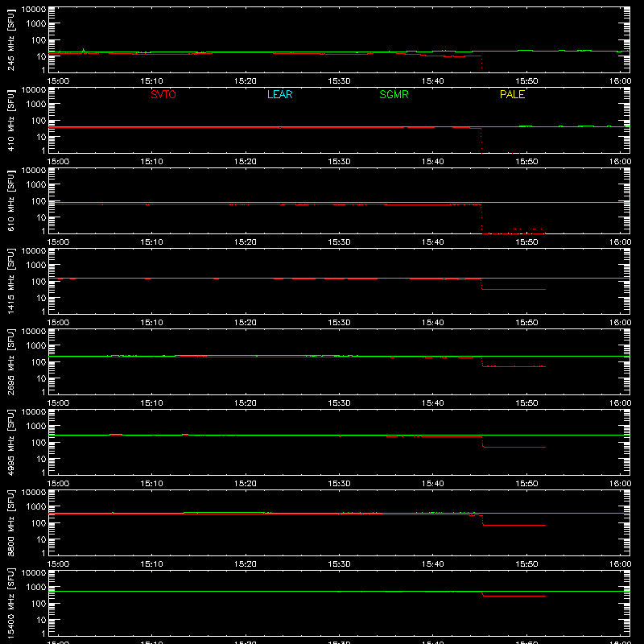
Task: Click the 10000 tick of 2695 MHz plot
Action: (34, 332)
